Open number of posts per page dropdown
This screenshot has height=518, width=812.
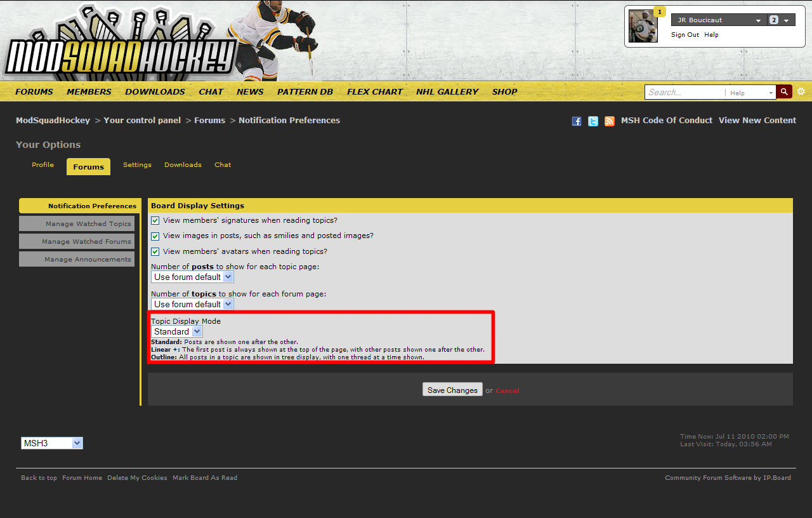[192, 277]
